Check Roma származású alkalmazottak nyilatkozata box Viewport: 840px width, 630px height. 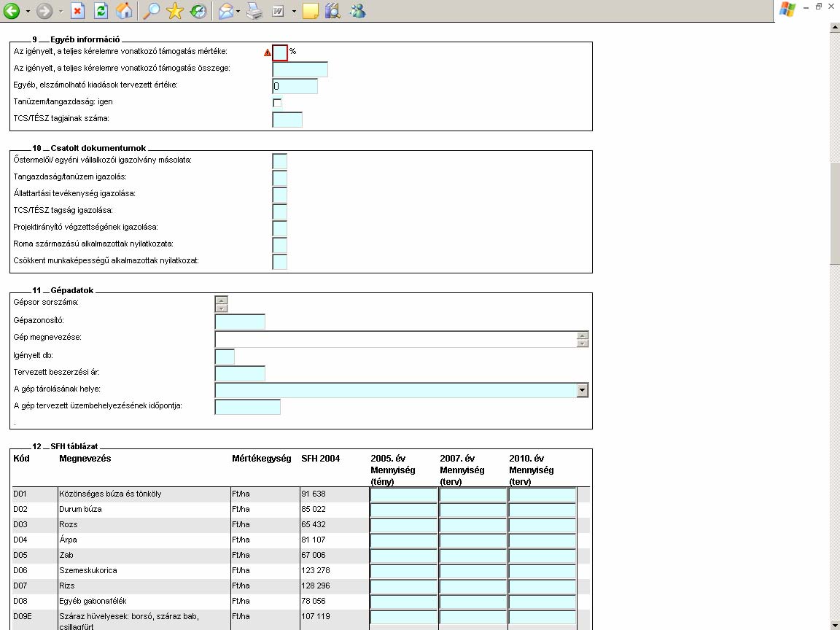click(x=280, y=245)
